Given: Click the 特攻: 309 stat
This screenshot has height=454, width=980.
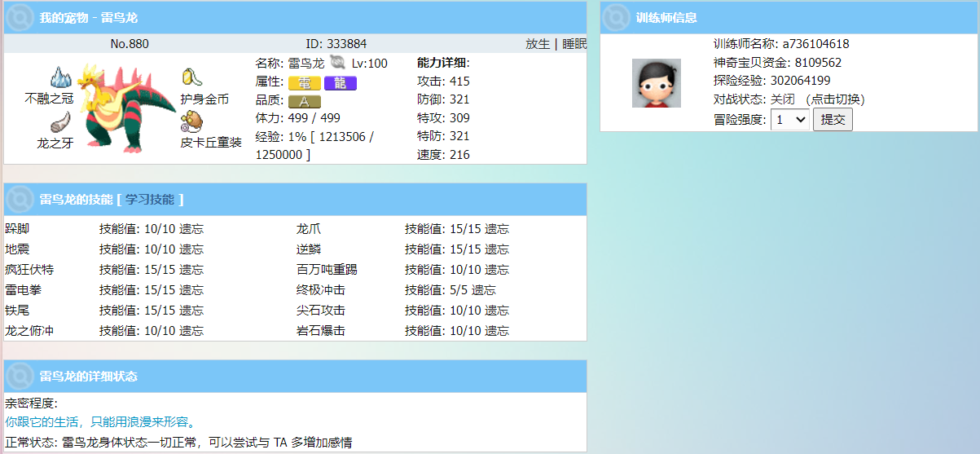Looking at the screenshot, I should [443, 118].
